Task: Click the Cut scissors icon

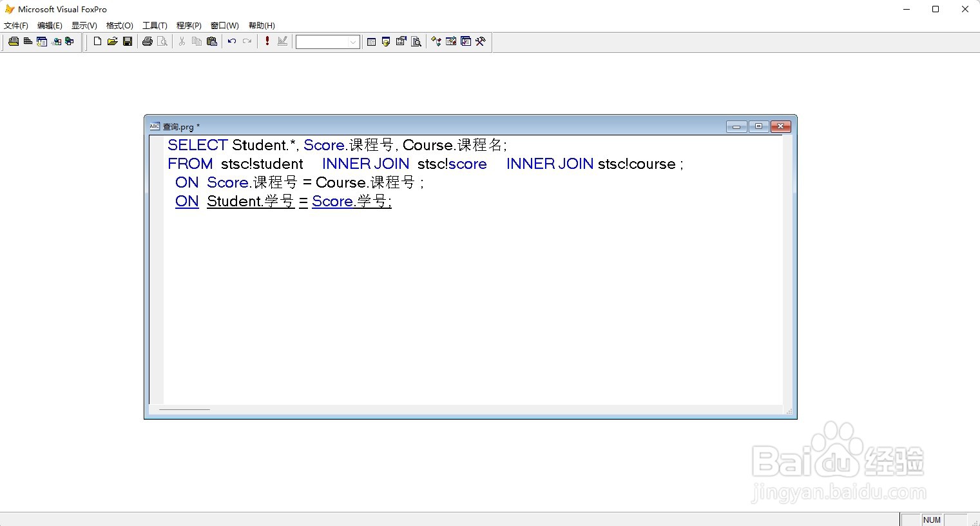Action: click(182, 41)
